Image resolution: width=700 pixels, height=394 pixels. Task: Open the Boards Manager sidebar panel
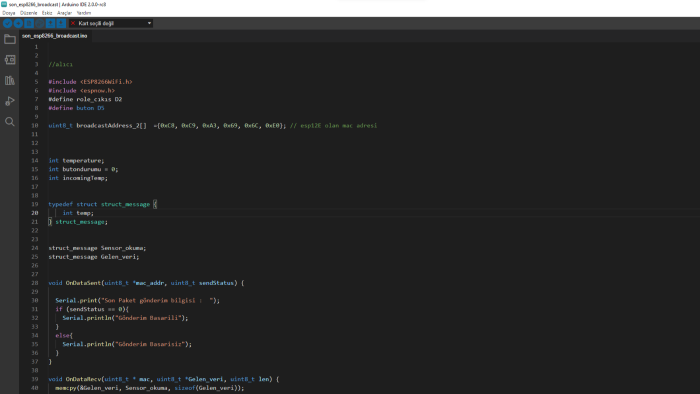(10, 60)
